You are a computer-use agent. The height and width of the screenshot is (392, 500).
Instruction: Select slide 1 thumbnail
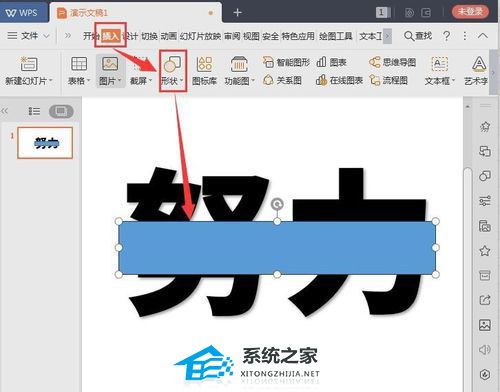pyautogui.click(x=45, y=143)
